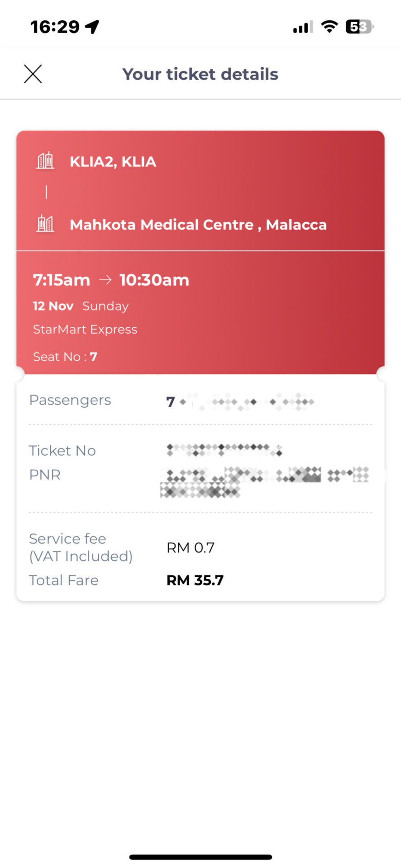401x868 pixels.
Task: Tap the 7:15am departure time
Action: point(62,280)
